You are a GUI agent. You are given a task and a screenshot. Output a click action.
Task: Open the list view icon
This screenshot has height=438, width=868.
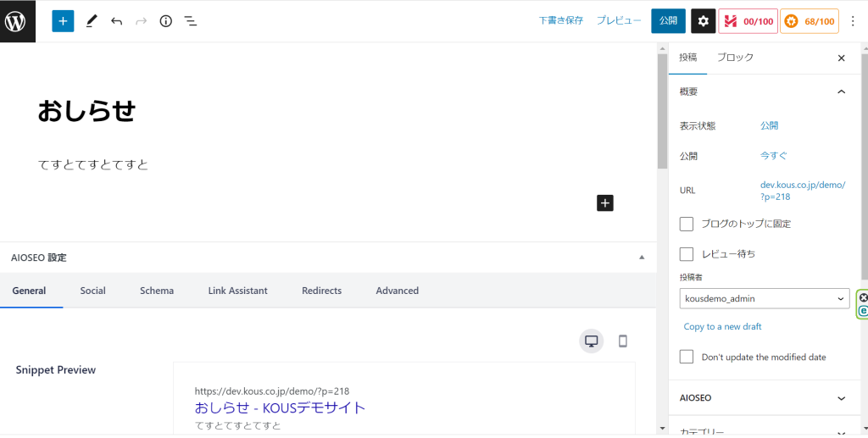[191, 21]
